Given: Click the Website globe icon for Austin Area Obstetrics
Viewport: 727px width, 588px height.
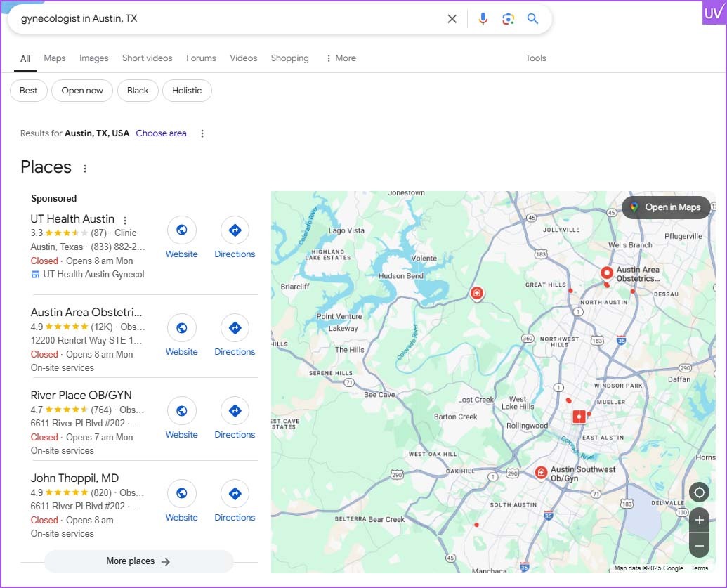Looking at the screenshot, I should (182, 328).
